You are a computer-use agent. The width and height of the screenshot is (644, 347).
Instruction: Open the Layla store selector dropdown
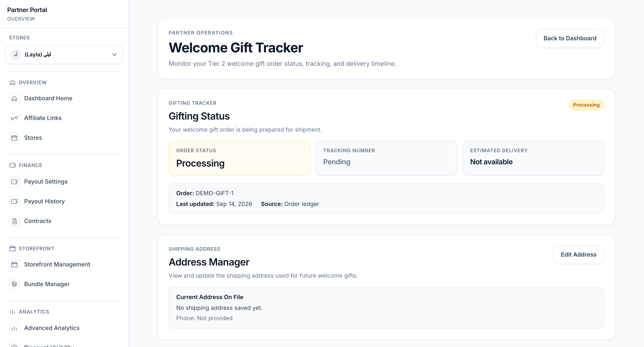pyautogui.click(x=64, y=55)
